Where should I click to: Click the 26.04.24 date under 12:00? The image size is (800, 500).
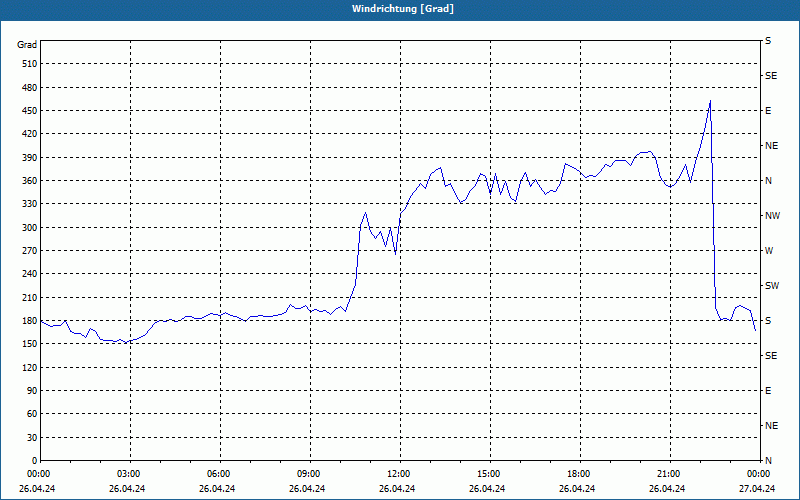tap(397, 489)
